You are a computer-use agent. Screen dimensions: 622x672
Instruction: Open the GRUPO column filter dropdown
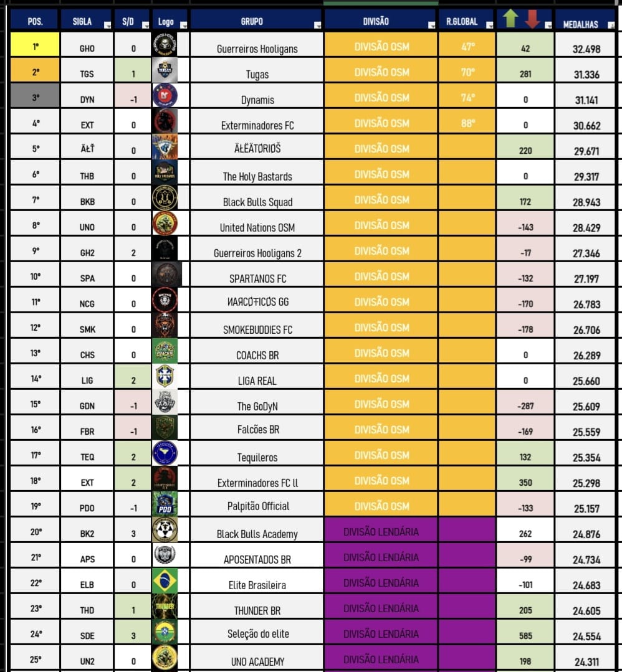pos(318,26)
